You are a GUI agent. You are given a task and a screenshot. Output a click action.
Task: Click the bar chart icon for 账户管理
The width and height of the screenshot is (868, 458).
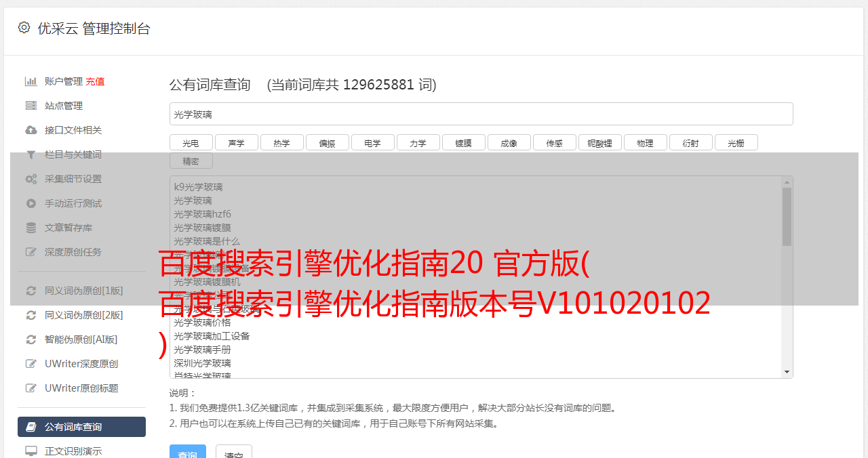[x=31, y=81]
